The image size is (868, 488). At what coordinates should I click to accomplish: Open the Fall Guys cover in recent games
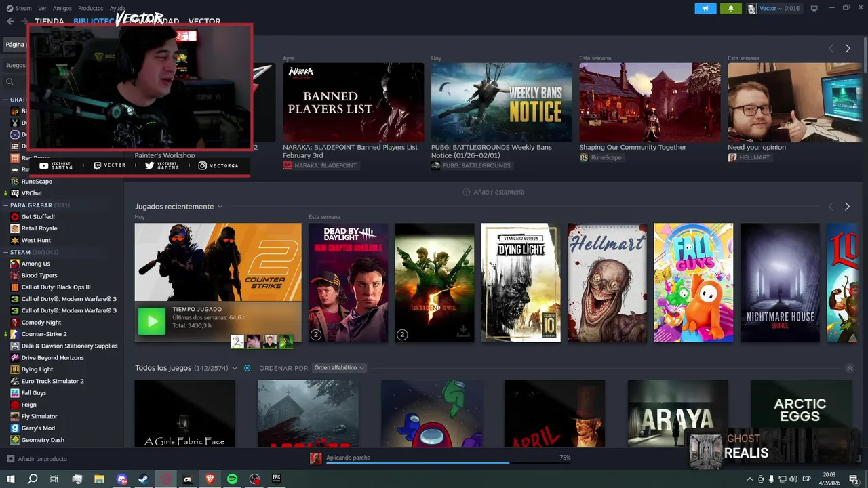click(x=694, y=283)
